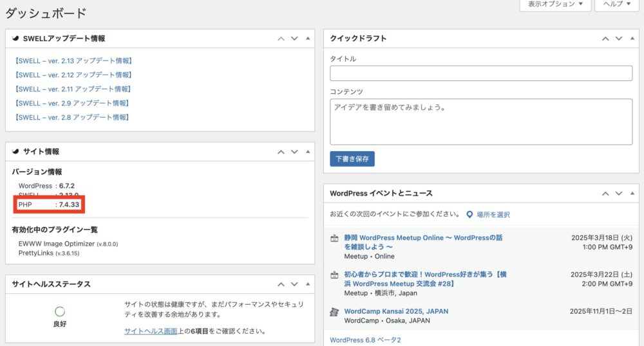Screen dimensions: 644x346
Task: Click the 良好 health status circle
Action: [x=60, y=311]
